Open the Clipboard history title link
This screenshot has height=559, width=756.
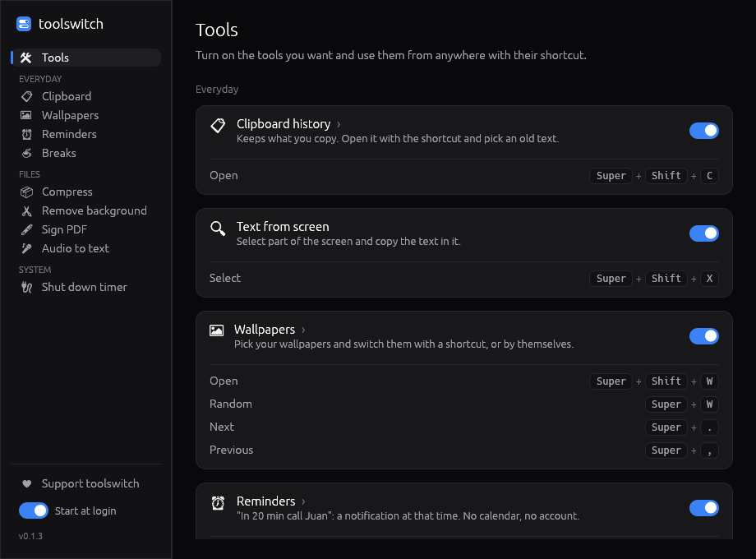tap(283, 124)
